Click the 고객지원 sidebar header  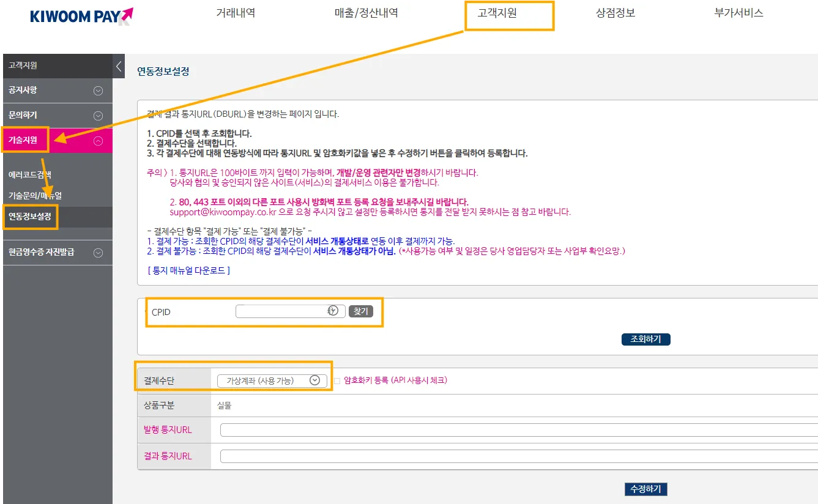23,65
